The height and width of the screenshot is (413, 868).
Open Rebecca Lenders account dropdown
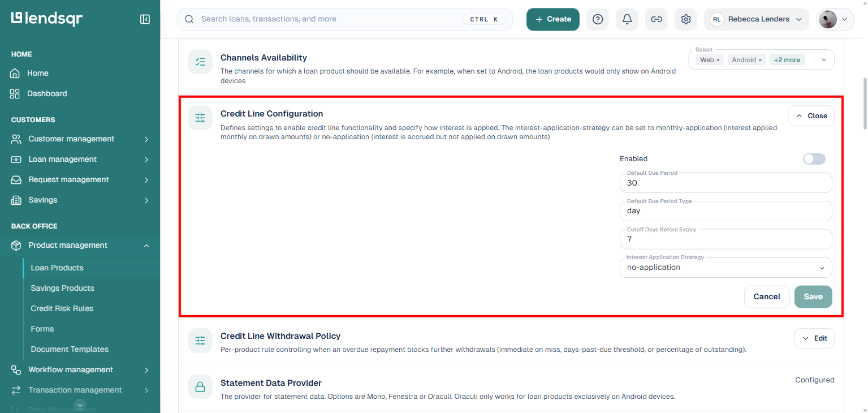(x=757, y=19)
